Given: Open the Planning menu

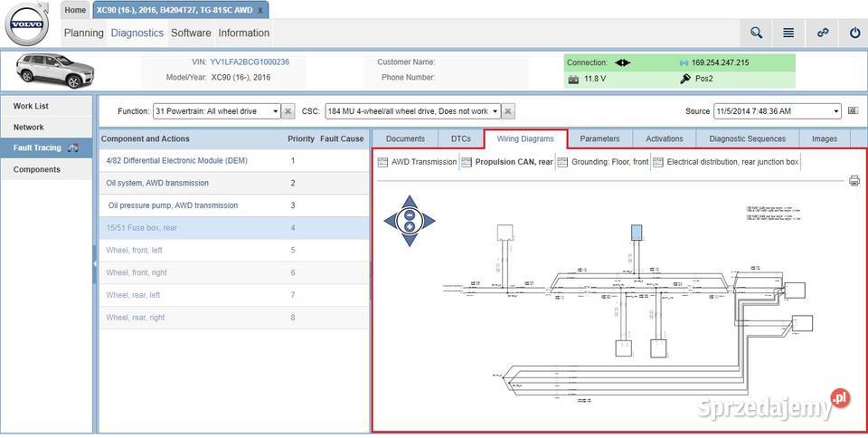Looking at the screenshot, I should [x=83, y=33].
